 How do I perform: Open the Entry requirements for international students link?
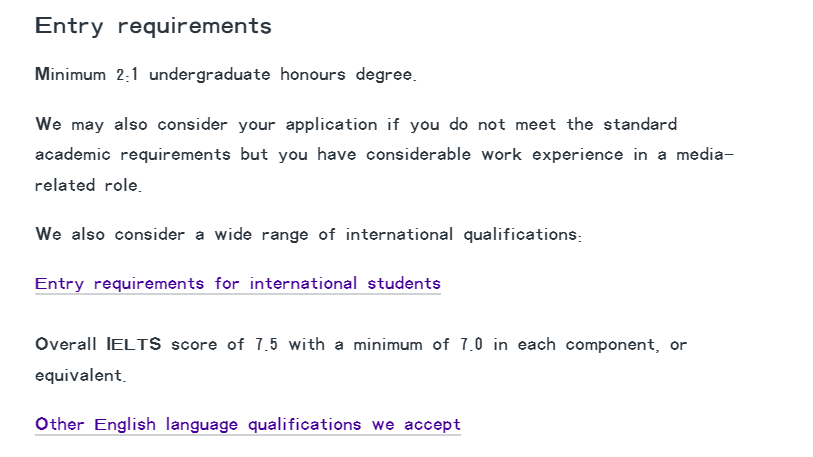pos(237,284)
